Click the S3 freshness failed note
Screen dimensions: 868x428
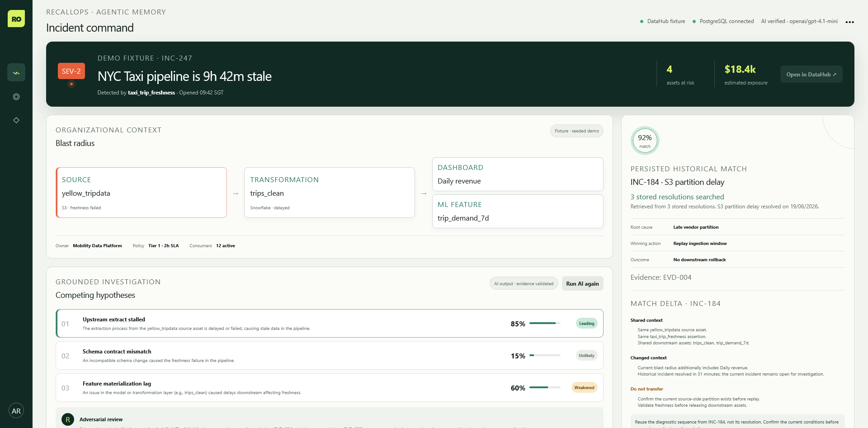(x=81, y=208)
